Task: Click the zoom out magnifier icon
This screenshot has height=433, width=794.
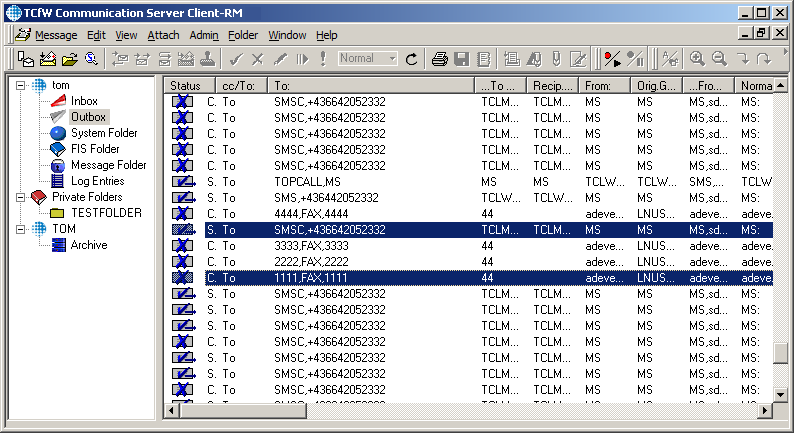Action: (718, 59)
